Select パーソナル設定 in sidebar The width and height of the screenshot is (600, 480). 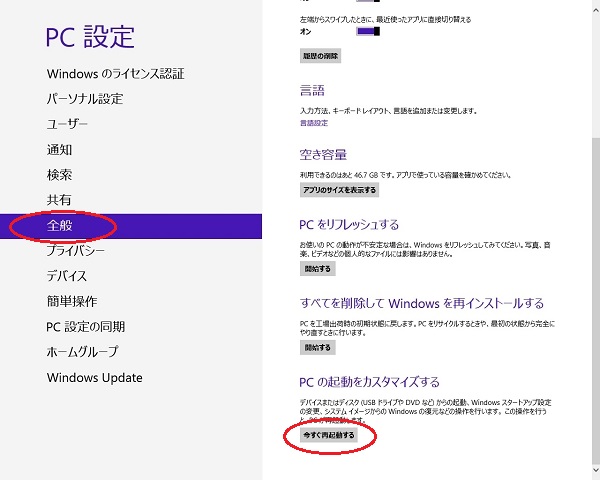tap(85, 99)
